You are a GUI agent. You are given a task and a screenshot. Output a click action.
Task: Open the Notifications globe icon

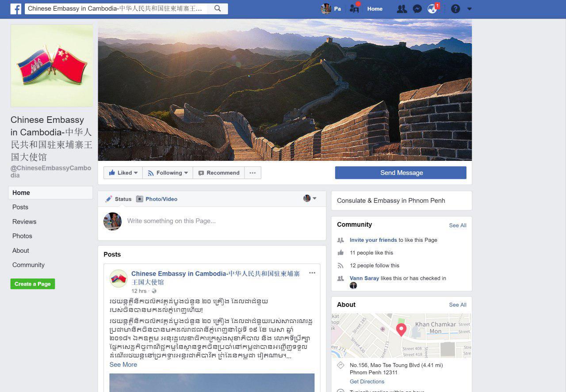coord(432,9)
